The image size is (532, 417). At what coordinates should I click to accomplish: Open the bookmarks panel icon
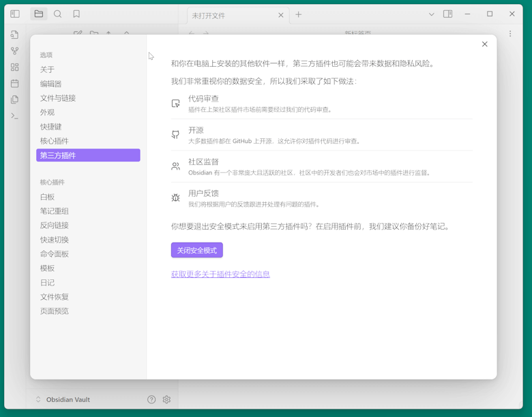(x=76, y=14)
